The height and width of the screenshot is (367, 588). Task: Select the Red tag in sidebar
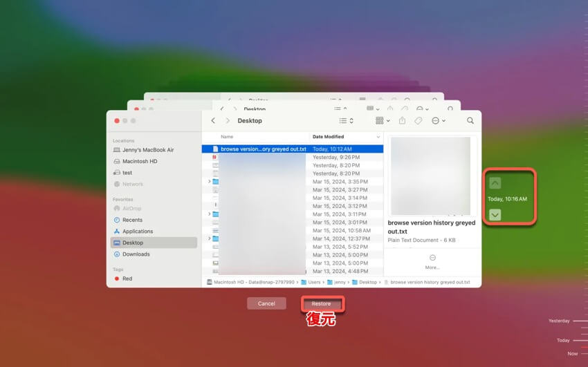click(127, 279)
